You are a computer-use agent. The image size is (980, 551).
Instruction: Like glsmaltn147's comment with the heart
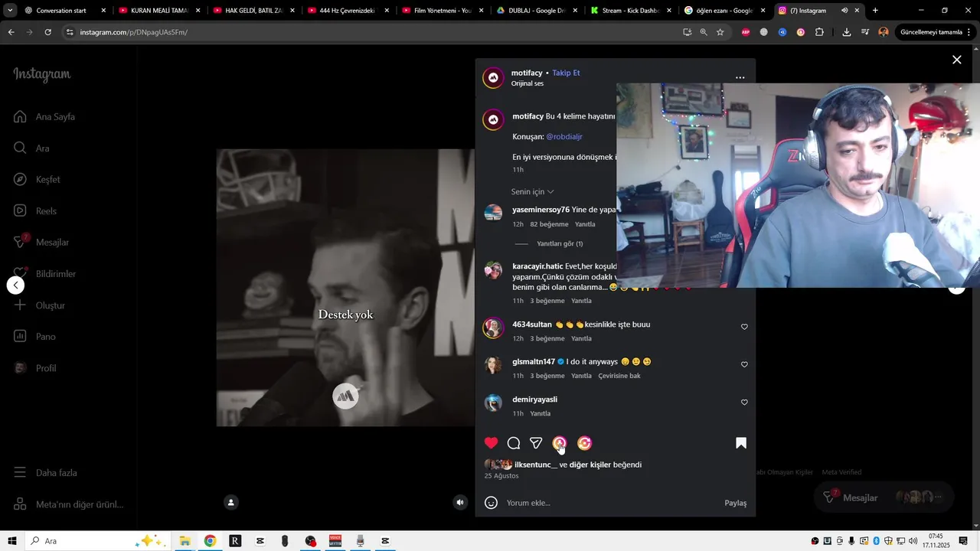pos(744,364)
